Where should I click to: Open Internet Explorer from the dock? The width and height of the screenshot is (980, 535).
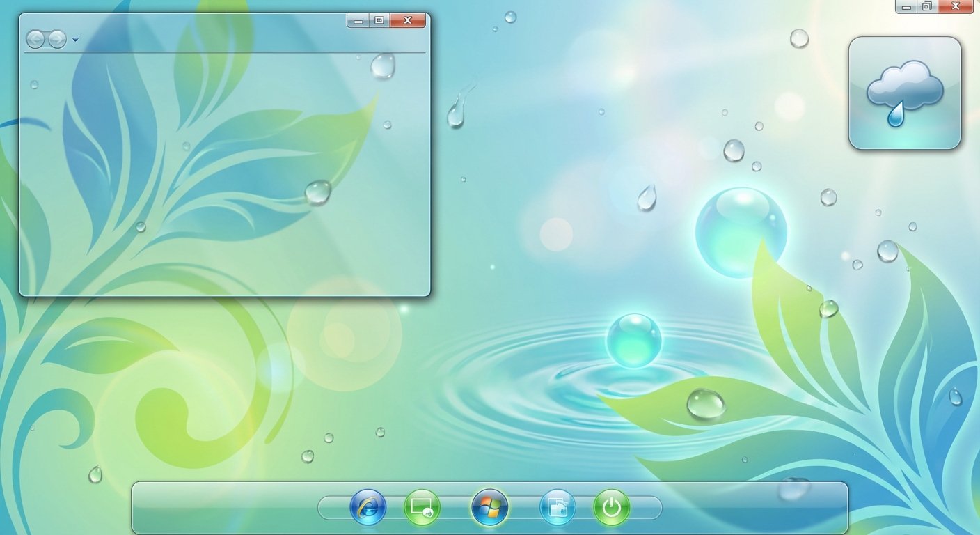click(367, 507)
